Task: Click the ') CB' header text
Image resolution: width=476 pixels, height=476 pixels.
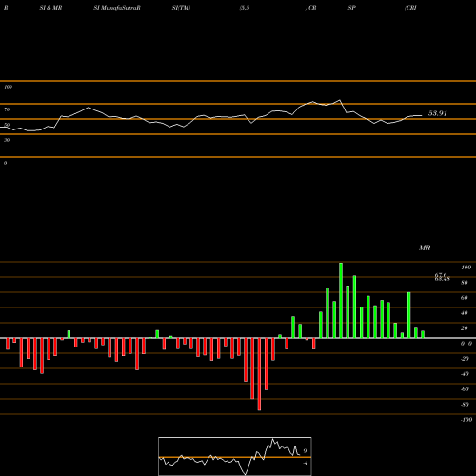Action: pyautogui.click(x=311, y=8)
